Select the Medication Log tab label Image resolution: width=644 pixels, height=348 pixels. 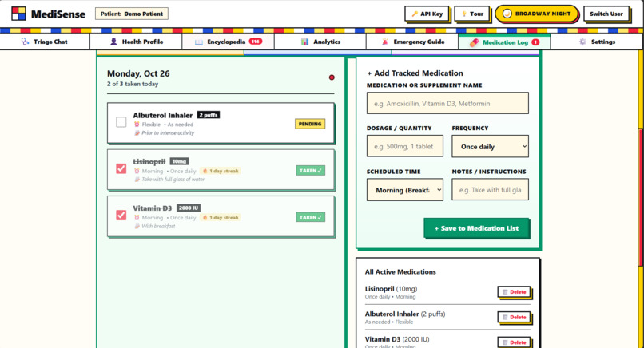pyautogui.click(x=505, y=42)
